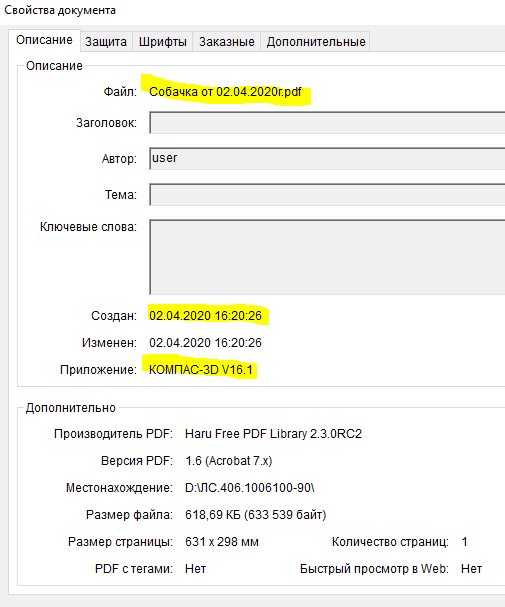505x607 pixels.
Task: Click the Свойства документа window title
Action: (60, 10)
